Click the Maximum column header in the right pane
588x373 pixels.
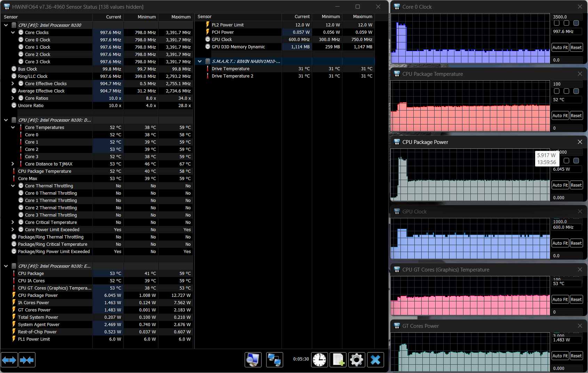click(x=358, y=16)
